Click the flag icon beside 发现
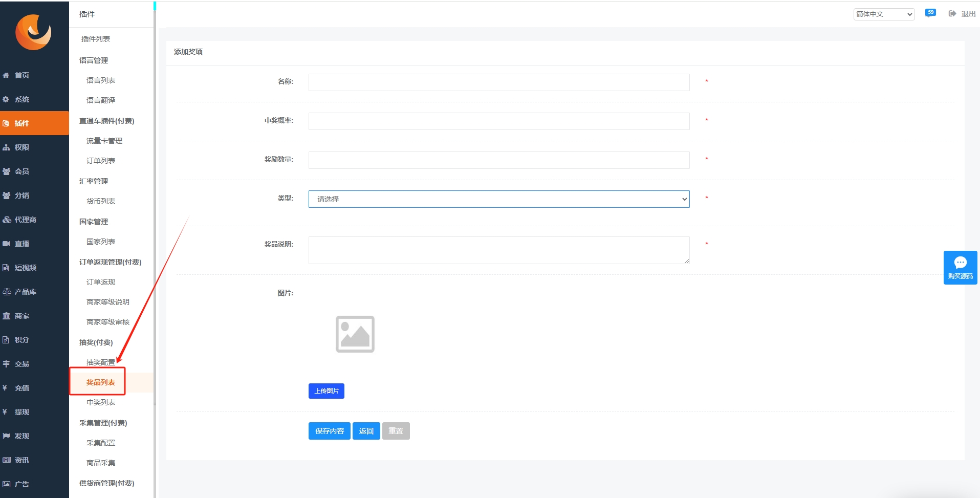 pyautogui.click(x=6, y=436)
